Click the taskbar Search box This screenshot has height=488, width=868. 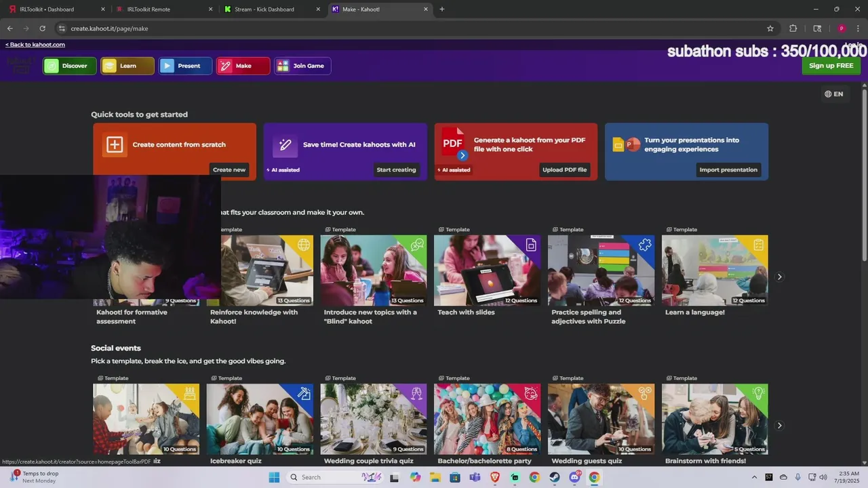click(x=336, y=477)
